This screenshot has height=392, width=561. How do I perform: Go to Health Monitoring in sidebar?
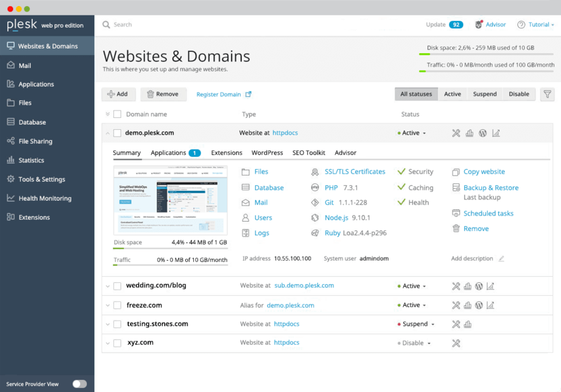(x=47, y=198)
